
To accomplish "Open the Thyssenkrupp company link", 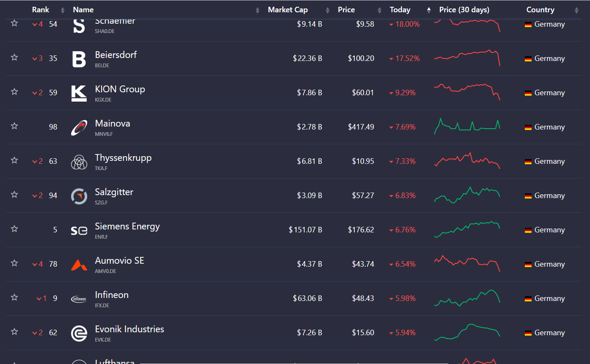I will pyautogui.click(x=123, y=158).
